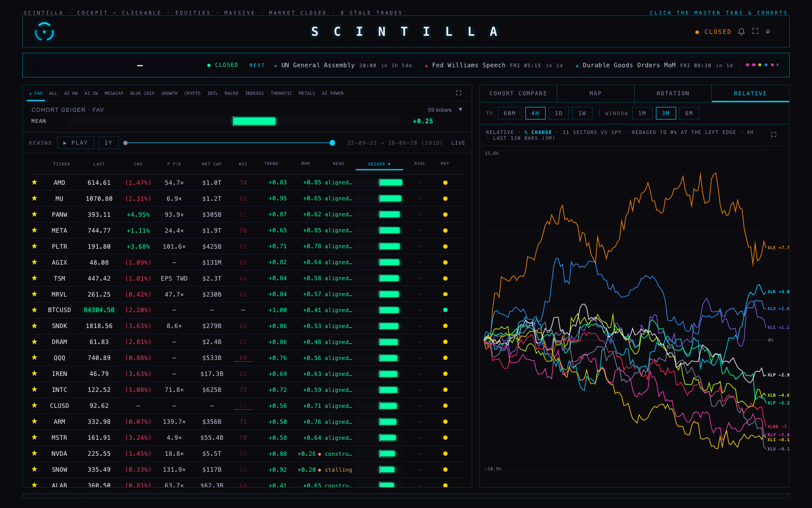Sort by the MKT CAP column header

(211, 164)
